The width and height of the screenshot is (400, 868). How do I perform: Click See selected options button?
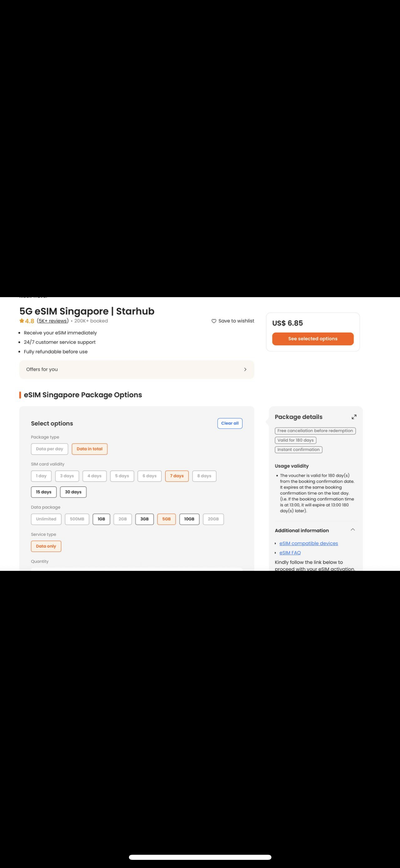(x=313, y=339)
